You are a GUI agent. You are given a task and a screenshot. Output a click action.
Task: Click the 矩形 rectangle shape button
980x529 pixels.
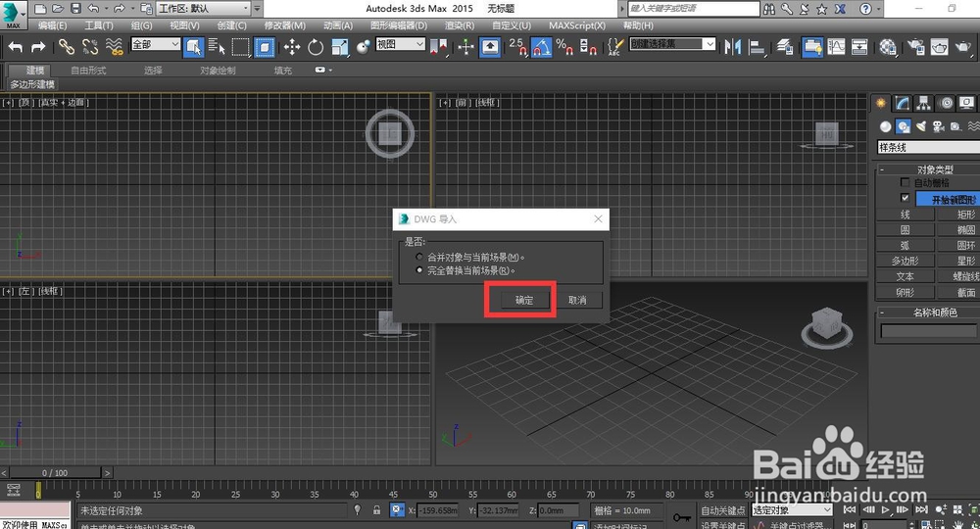pos(958,215)
